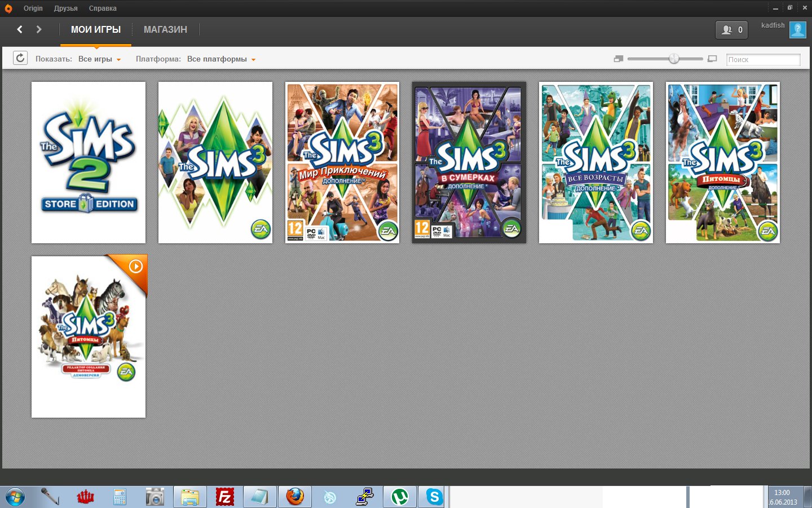Select The Sims 2 Store Edition cover

point(89,163)
